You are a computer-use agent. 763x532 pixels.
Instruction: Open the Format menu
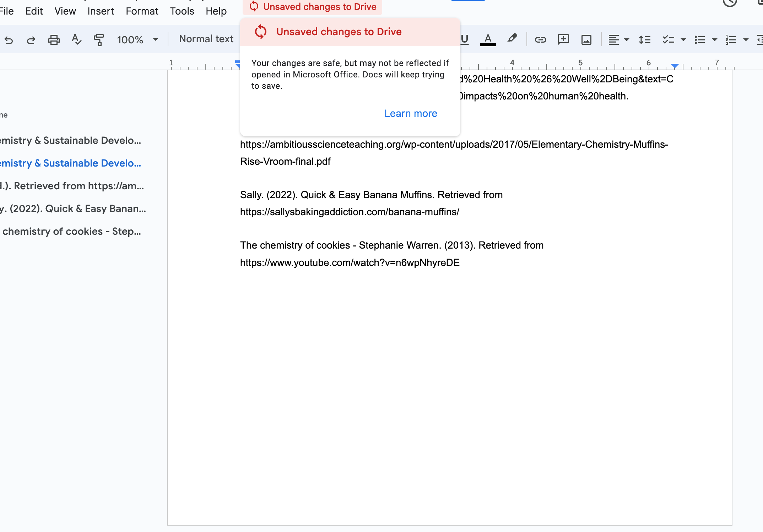(142, 11)
